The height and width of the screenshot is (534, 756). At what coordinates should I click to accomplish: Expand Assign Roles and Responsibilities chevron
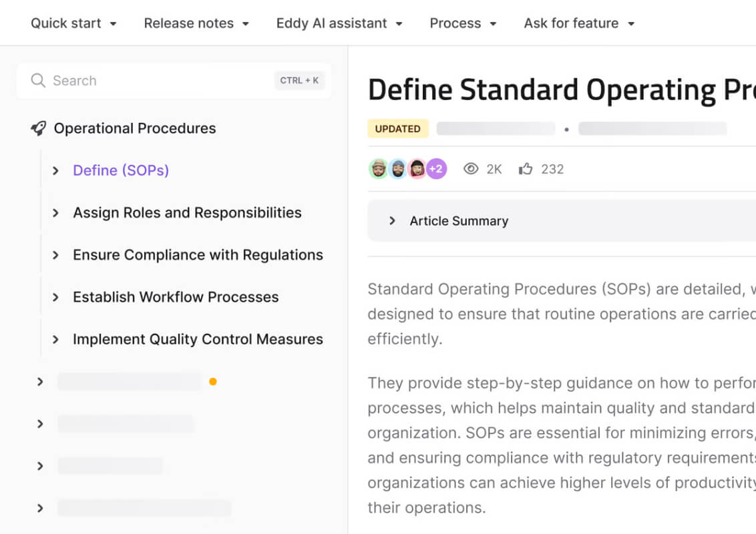[x=55, y=213]
